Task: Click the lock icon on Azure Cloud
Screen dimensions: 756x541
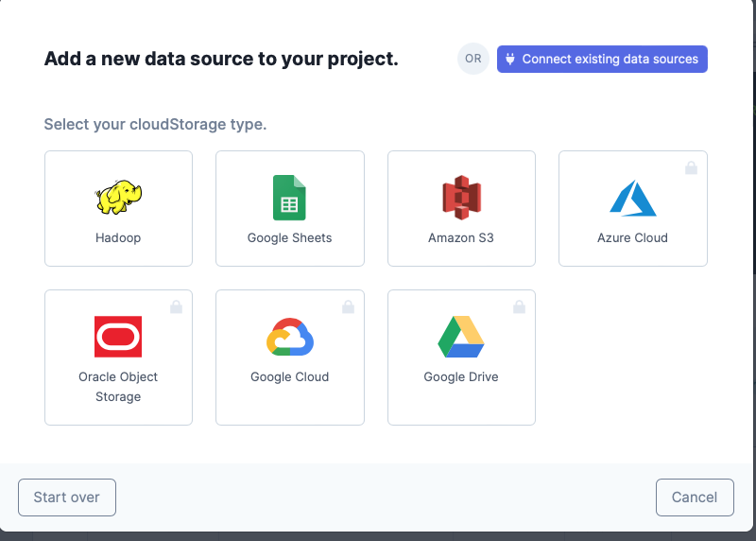Action: 691,167
